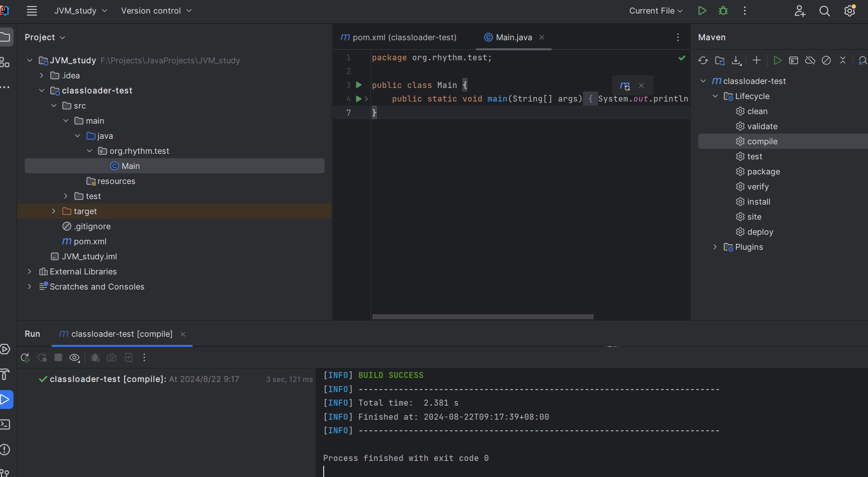Expand Scratches and Consoles

tap(30, 287)
